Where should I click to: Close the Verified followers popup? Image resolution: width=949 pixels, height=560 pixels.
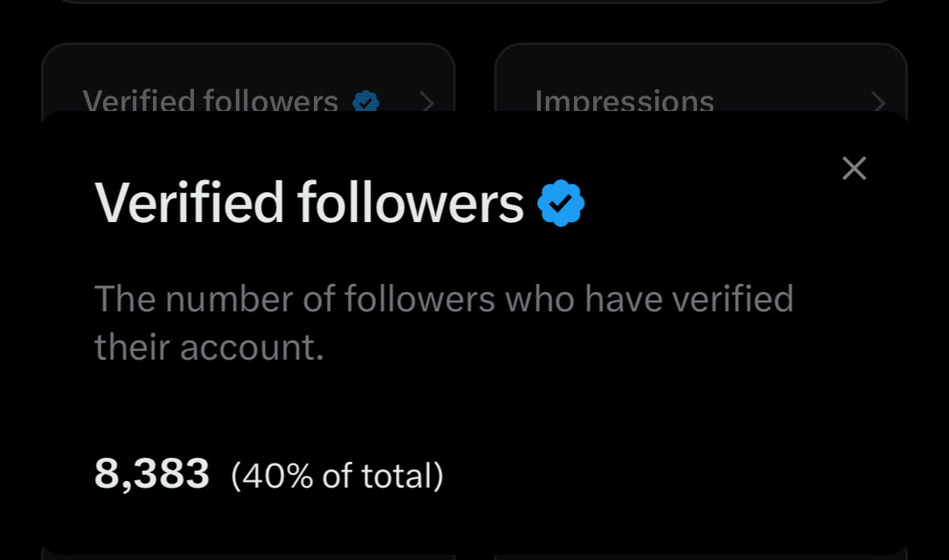(x=854, y=168)
